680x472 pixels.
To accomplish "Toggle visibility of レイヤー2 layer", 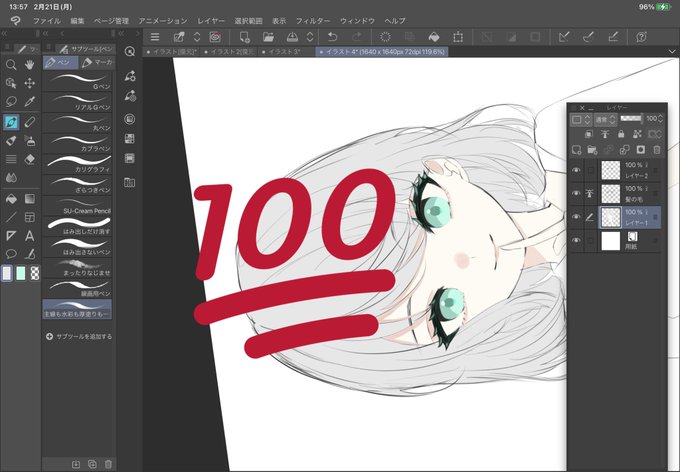I will pyautogui.click(x=576, y=170).
